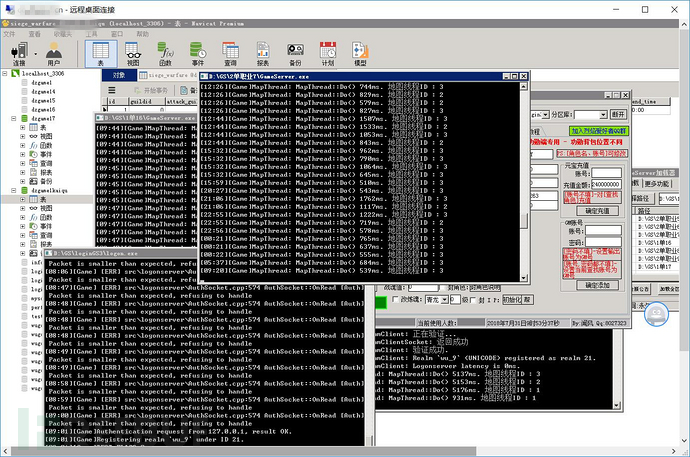690x457 pixels.
Task: Open the 查询 query toolbar icon
Action: 230,54
